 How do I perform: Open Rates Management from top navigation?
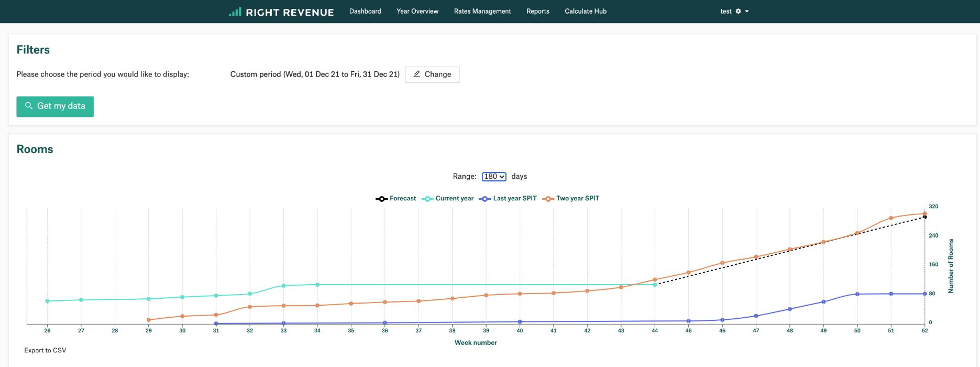coord(482,11)
